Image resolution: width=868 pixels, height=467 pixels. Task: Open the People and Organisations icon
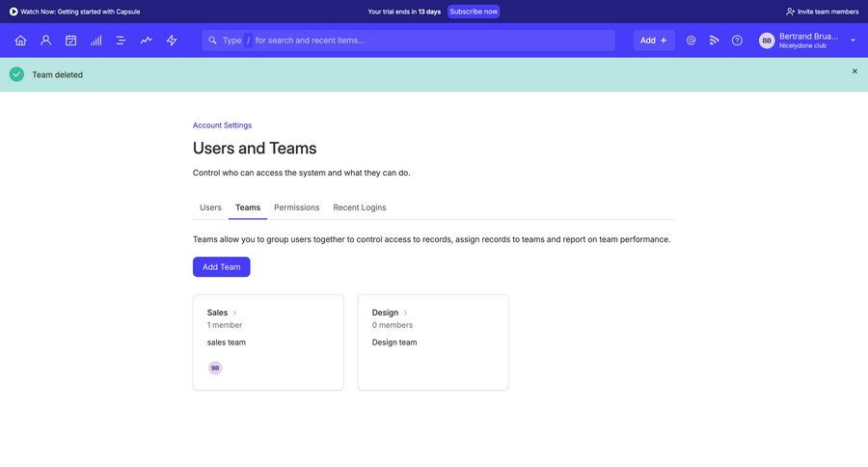[x=45, y=41]
